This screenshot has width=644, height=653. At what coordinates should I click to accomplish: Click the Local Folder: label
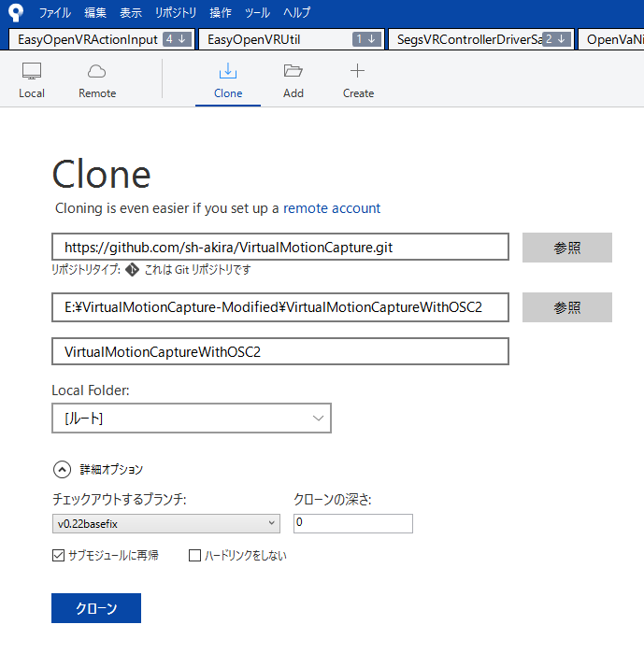91,390
